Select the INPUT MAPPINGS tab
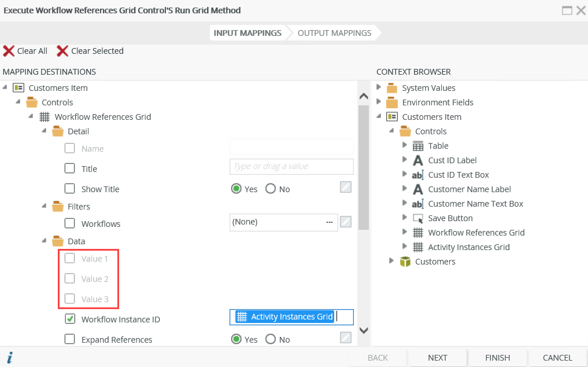This screenshot has height=367, width=588. [x=247, y=33]
